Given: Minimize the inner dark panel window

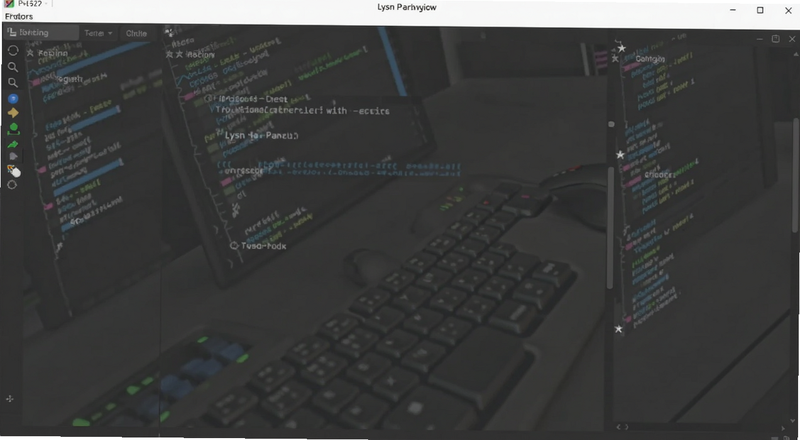Looking at the screenshot, I should [759, 39].
